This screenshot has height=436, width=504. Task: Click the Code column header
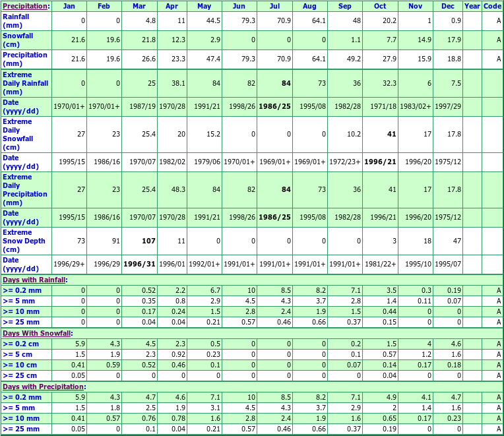[x=492, y=6]
